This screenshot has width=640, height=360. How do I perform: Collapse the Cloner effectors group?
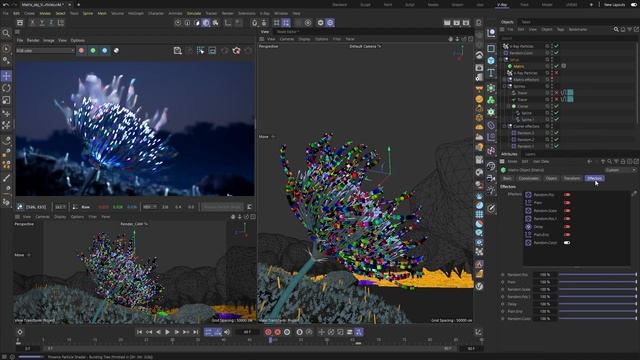coord(504,126)
